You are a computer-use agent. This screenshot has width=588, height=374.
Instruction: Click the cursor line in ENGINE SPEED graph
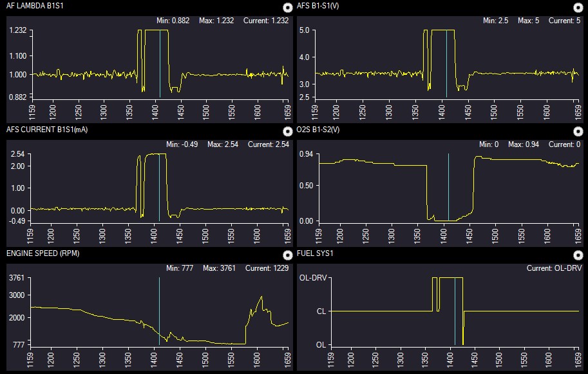[159, 310]
